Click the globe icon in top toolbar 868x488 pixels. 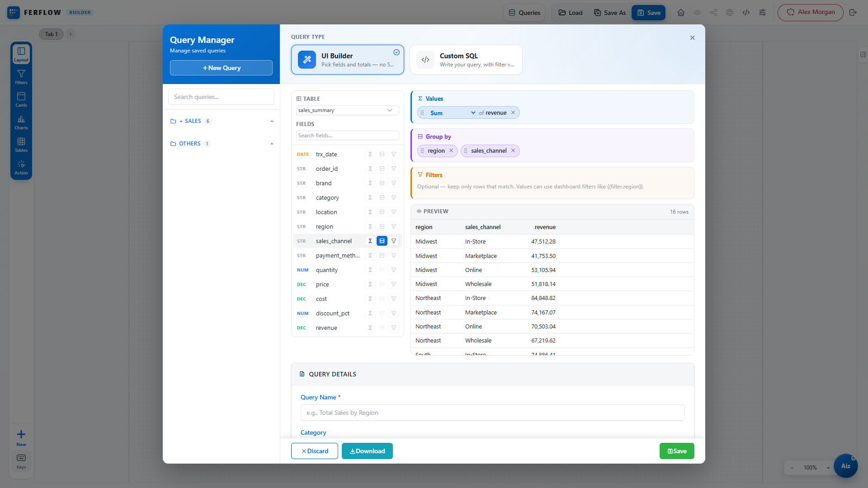(730, 13)
